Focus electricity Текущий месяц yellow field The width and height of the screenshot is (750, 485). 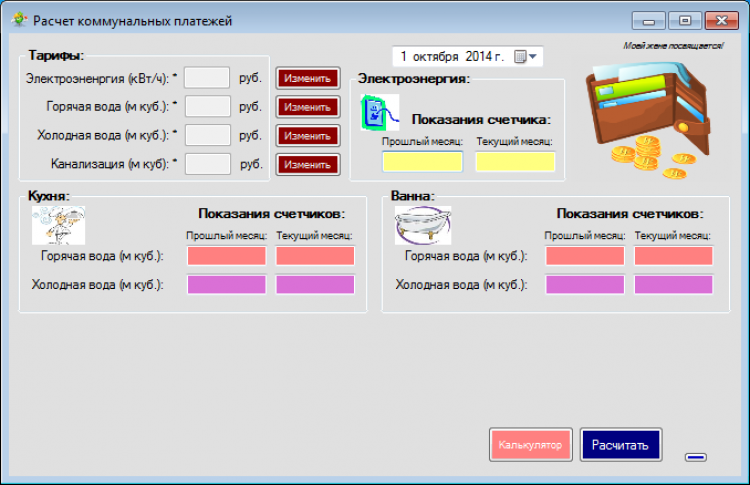coord(515,162)
